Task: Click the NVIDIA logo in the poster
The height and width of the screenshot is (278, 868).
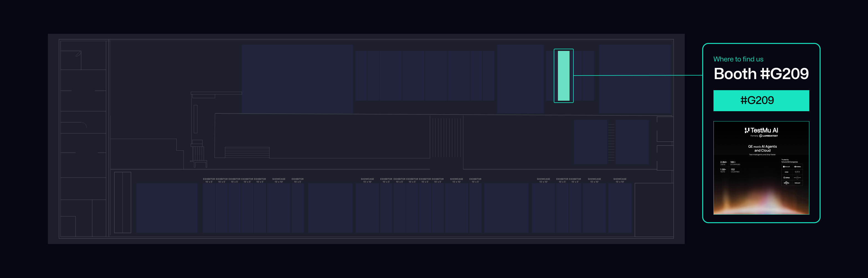Action: pos(797,167)
